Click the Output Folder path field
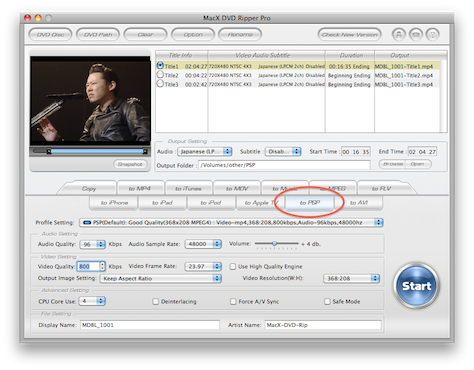Screen dimensions: 474x370 click(284, 165)
